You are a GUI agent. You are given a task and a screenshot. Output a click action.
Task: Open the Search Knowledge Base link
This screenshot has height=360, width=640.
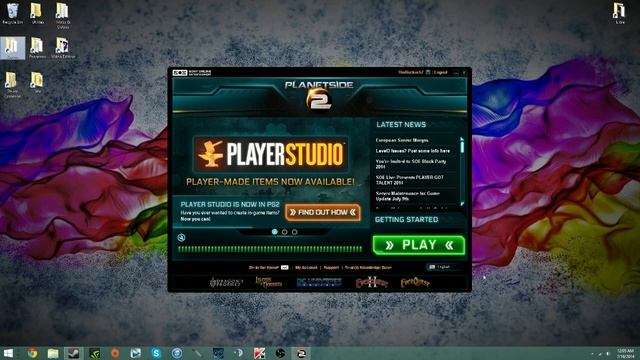click(368, 267)
